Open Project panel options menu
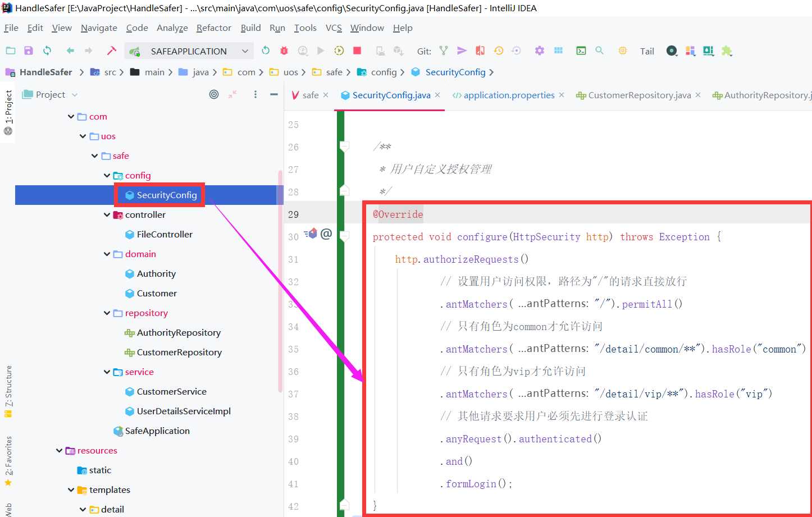The image size is (812, 517). pyautogui.click(x=256, y=94)
